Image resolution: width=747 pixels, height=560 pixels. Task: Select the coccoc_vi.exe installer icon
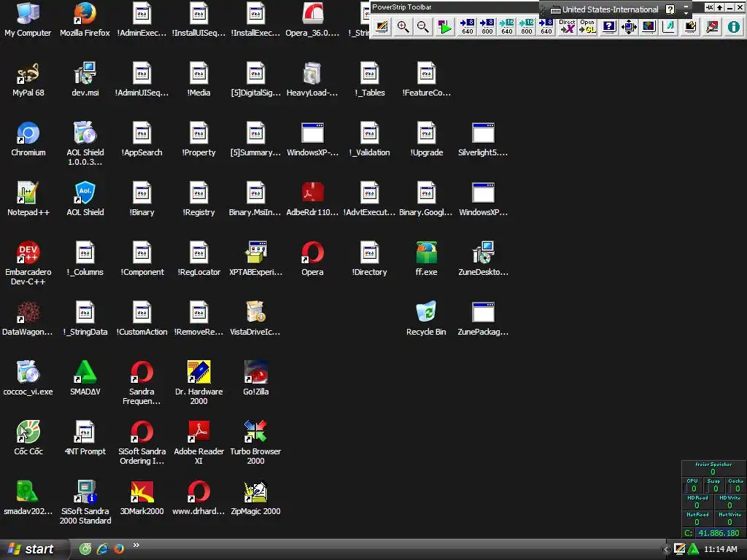pyautogui.click(x=28, y=378)
